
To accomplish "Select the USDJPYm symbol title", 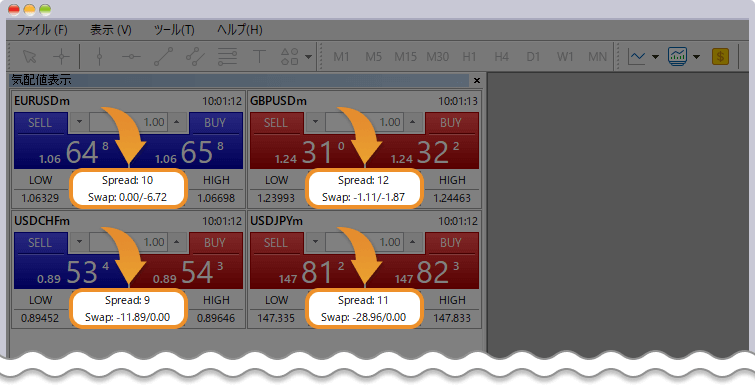I will [276, 221].
